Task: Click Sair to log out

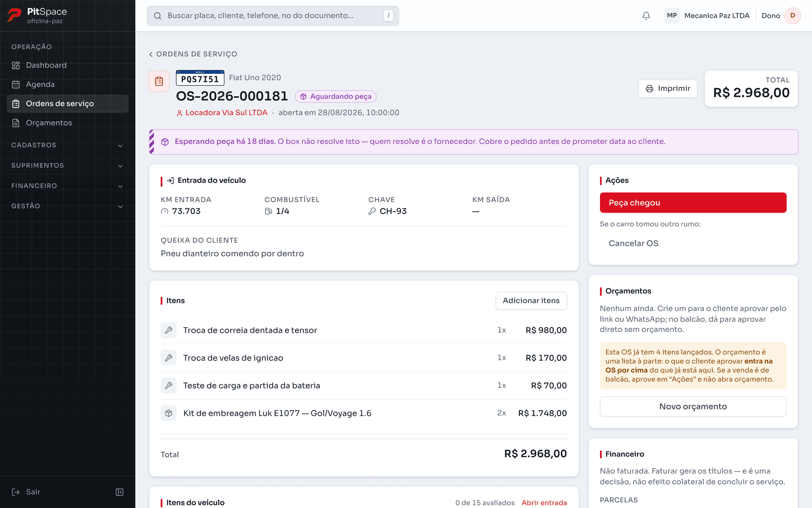Action: pyautogui.click(x=26, y=492)
